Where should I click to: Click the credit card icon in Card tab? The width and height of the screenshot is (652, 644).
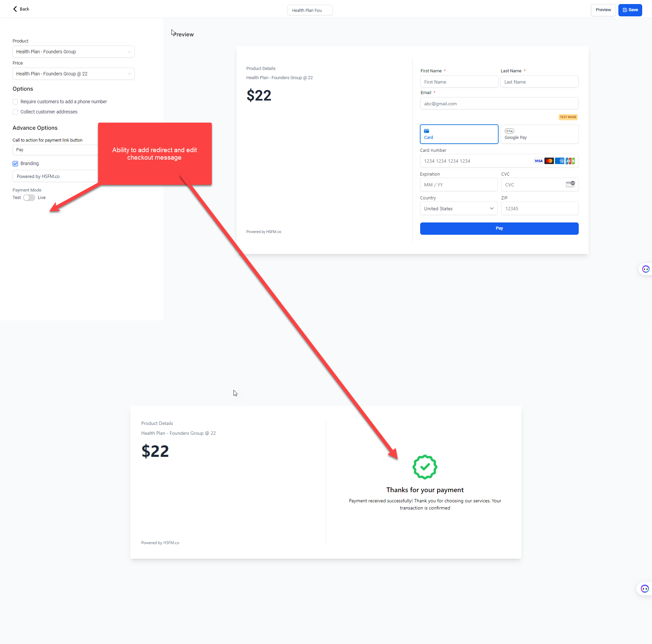(x=427, y=131)
